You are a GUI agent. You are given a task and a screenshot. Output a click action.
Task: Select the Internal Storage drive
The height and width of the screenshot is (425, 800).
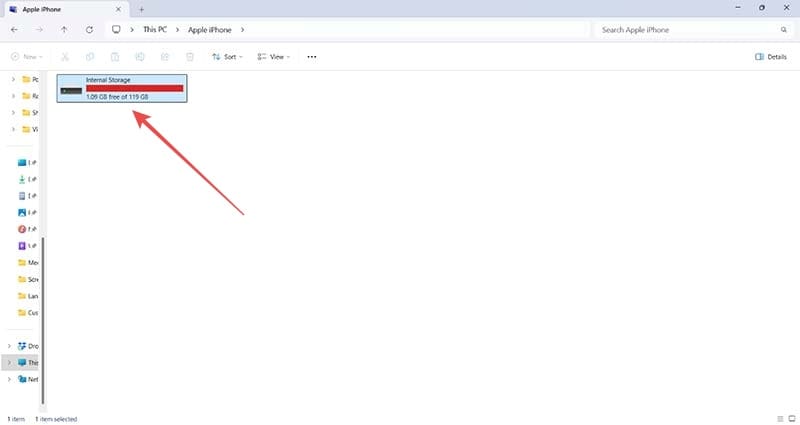pyautogui.click(x=122, y=89)
